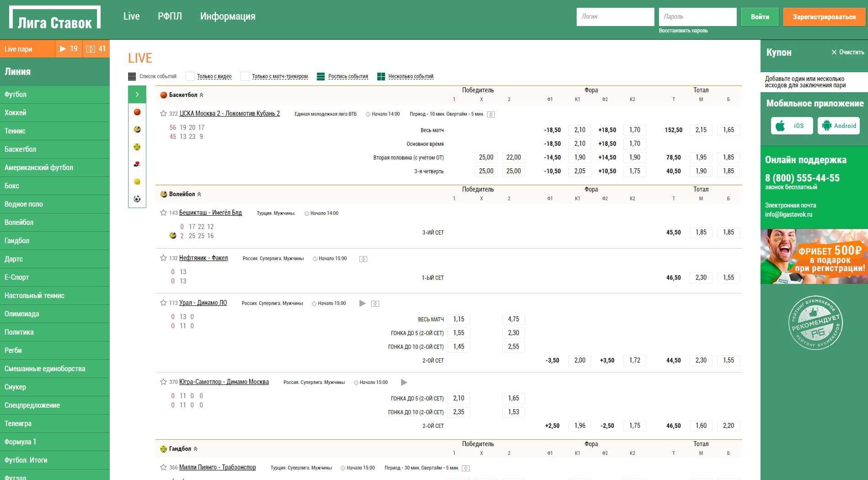Star the Нефтяник - Факел match
This screenshot has width=868, height=480.
point(163,258)
